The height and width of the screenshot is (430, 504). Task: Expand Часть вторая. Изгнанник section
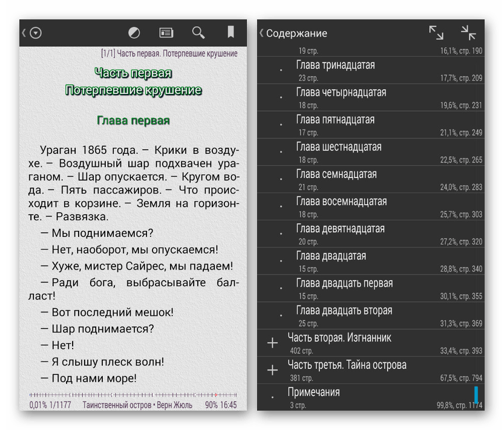(x=272, y=343)
